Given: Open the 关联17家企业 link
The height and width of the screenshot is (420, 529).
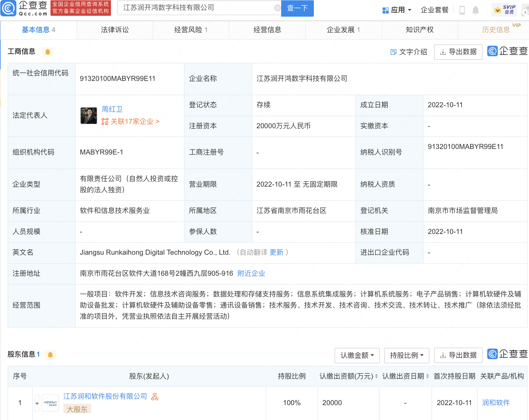Looking at the screenshot, I should click(x=135, y=122).
